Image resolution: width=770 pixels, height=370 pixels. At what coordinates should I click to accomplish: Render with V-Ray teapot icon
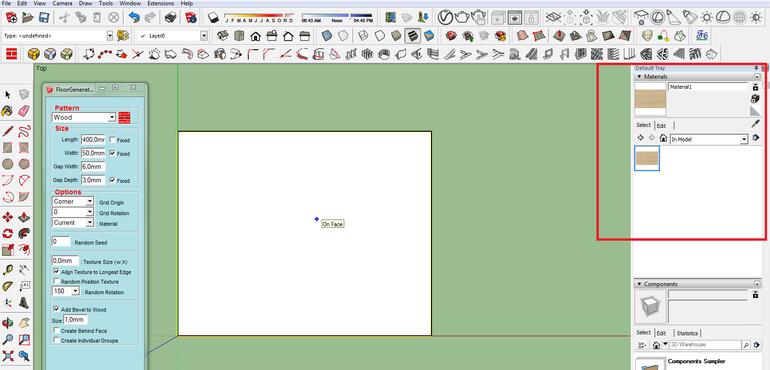(462, 18)
